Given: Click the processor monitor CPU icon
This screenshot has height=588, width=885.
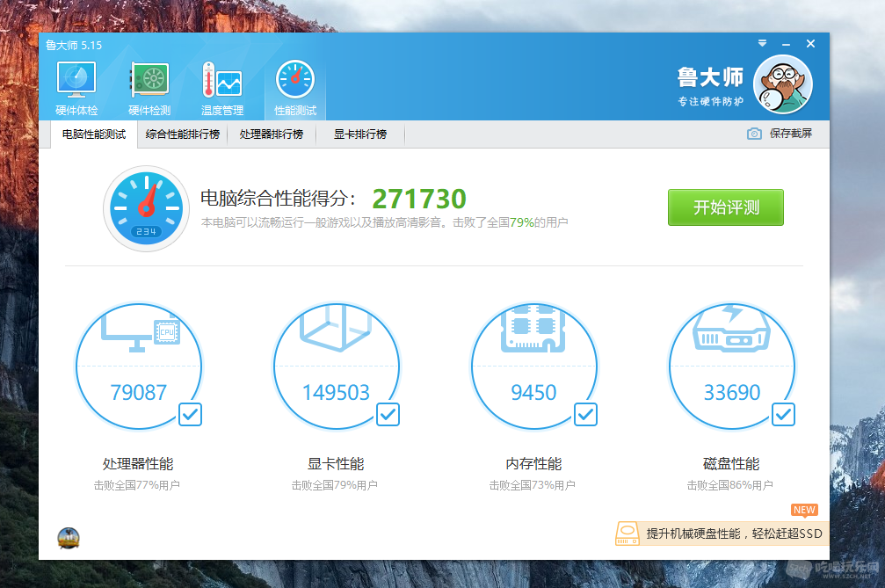Looking at the screenshot, I should tap(140, 333).
